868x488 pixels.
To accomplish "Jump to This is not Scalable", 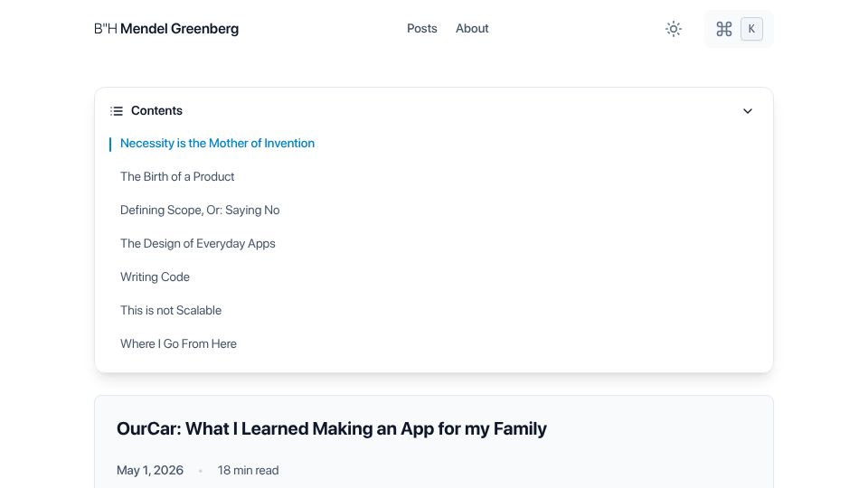I will (x=171, y=310).
